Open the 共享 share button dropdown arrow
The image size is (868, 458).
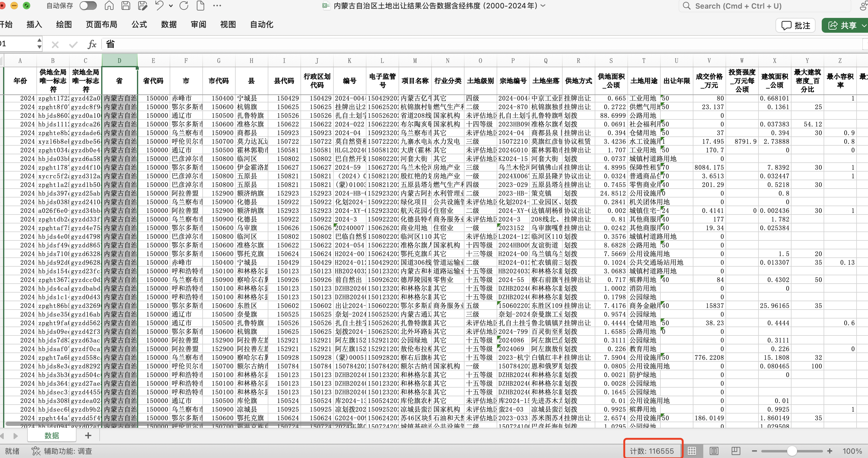tap(864, 25)
